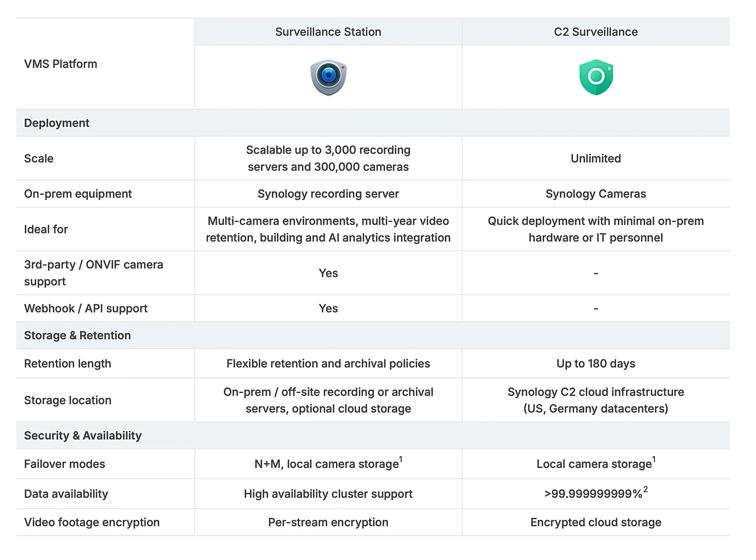Click the Synology recording server cell
The image size is (756, 560).
tap(328, 194)
